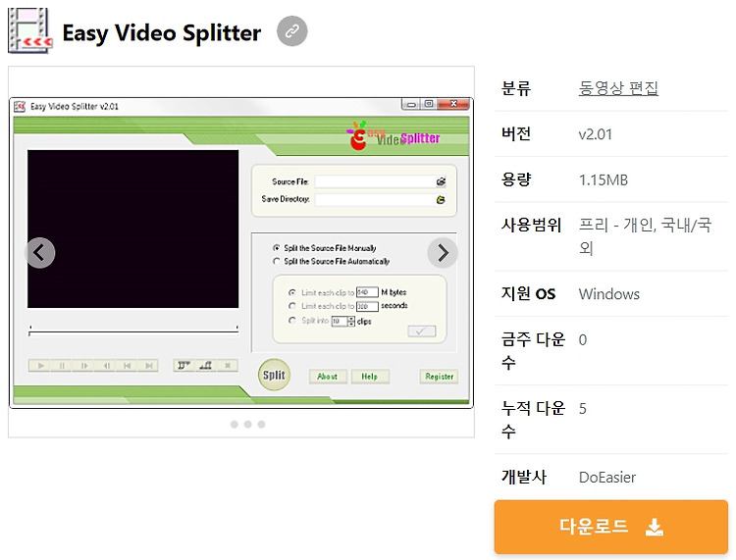This screenshot has width=736, height=560.
Task: Click the Source File text field
Action: coord(375,181)
